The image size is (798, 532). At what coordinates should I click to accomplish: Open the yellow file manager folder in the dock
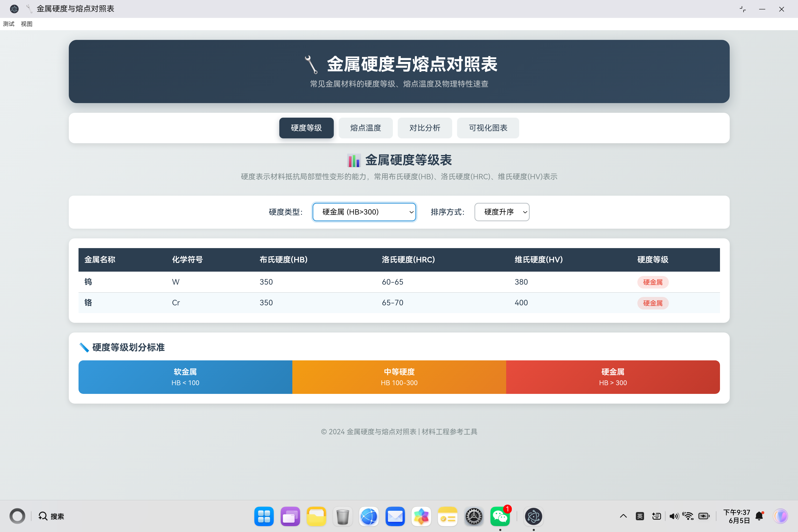click(316, 516)
